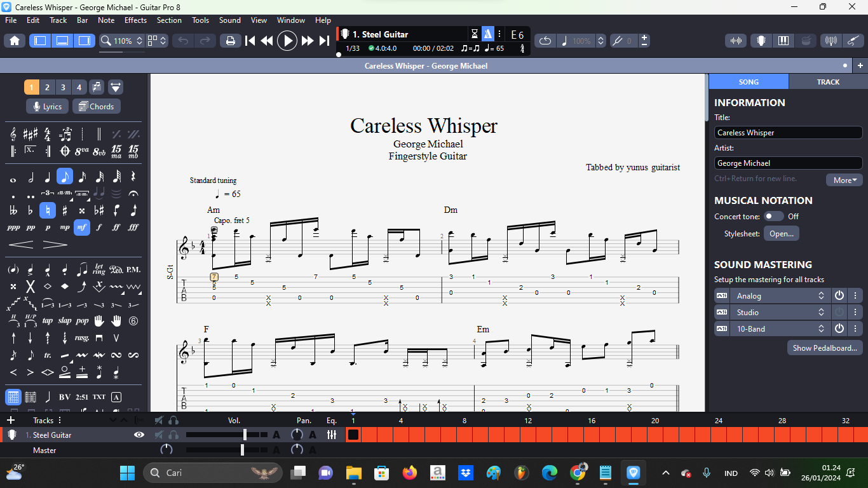This screenshot has width=868, height=488.
Task: Insert fermata symbol
Action: [133, 193]
